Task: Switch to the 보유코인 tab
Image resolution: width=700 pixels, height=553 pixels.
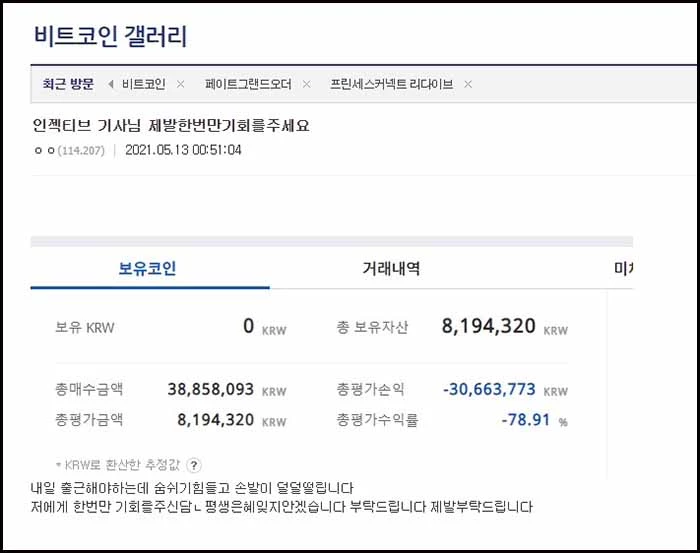Action: pyautogui.click(x=147, y=269)
